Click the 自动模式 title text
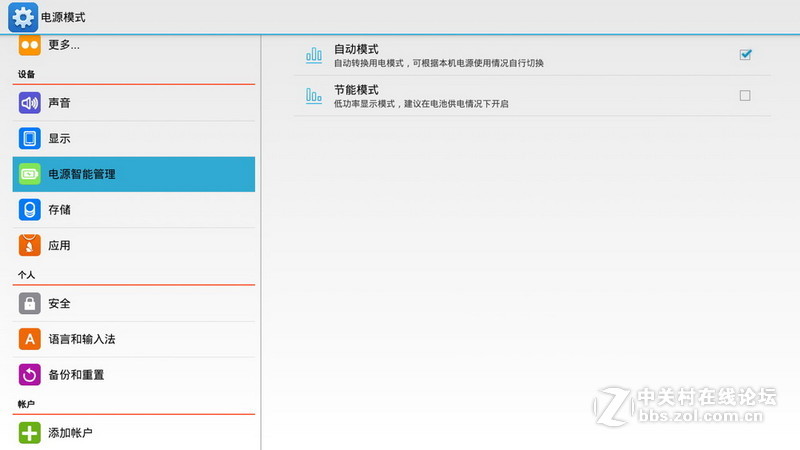 356,49
